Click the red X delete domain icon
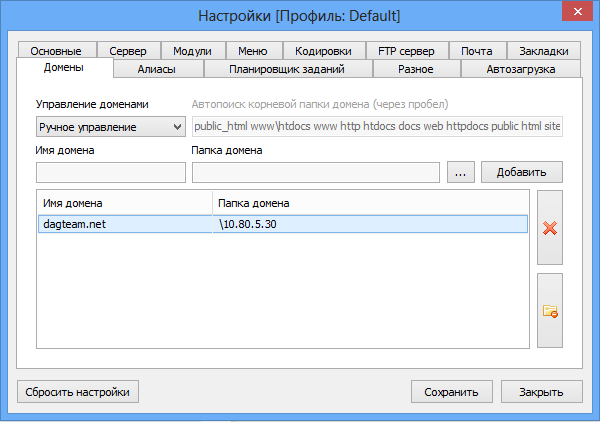The width and height of the screenshot is (600, 422). click(x=549, y=227)
